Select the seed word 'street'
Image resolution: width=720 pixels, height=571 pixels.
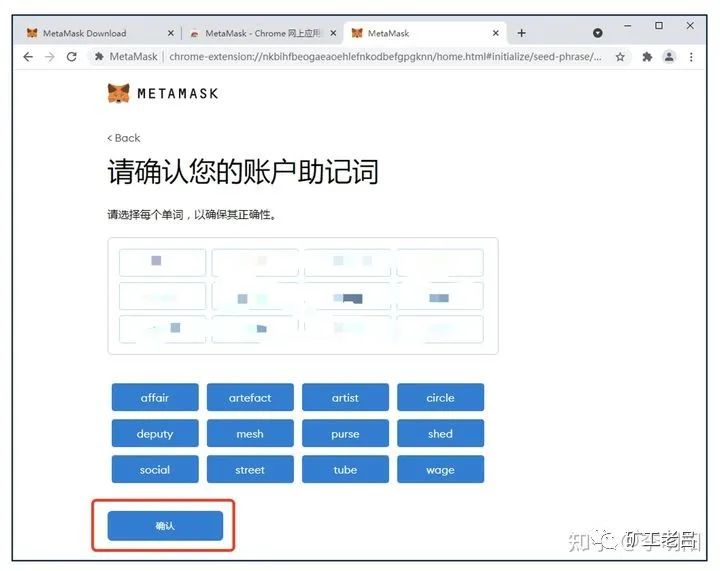pos(250,470)
